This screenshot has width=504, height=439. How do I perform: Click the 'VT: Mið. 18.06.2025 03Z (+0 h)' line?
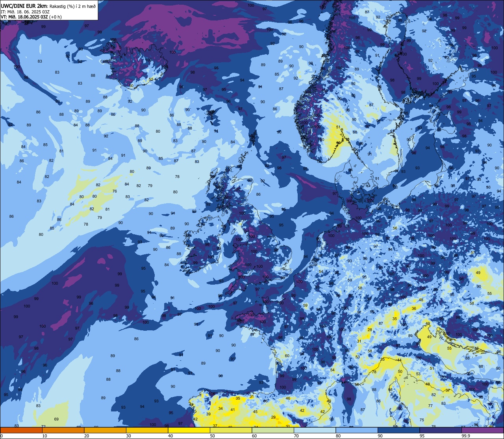click(31, 17)
